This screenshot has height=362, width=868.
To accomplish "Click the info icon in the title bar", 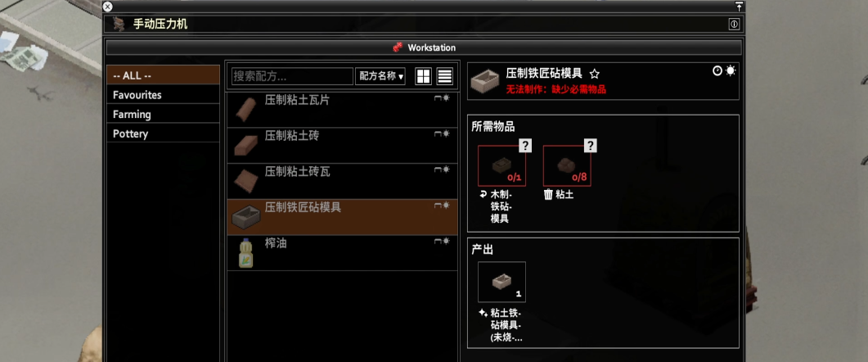I will point(734,24).
